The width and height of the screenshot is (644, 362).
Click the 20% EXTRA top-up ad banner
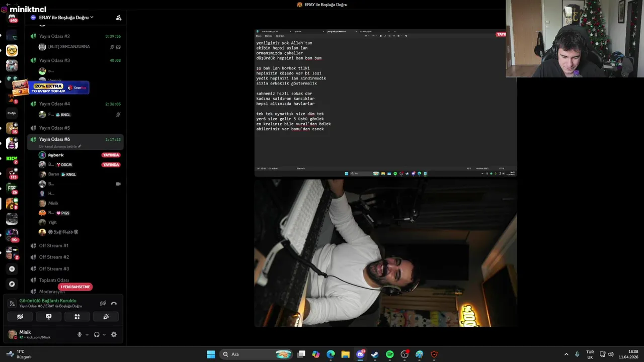[x=50, y=87]
